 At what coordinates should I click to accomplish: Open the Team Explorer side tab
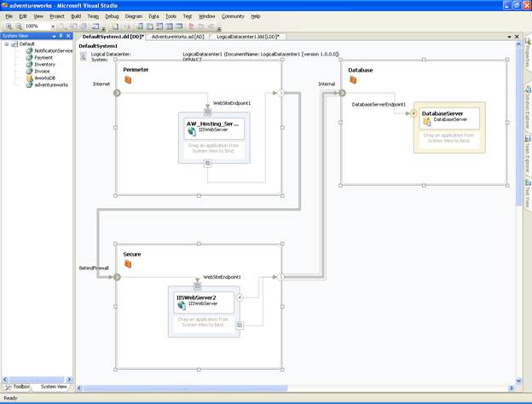(x=528, y=154)
